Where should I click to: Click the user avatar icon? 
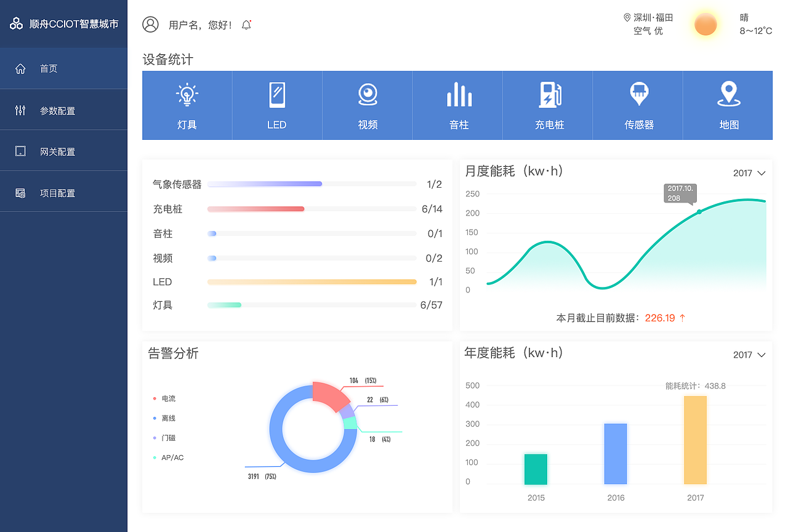click(x=149, y=25)
